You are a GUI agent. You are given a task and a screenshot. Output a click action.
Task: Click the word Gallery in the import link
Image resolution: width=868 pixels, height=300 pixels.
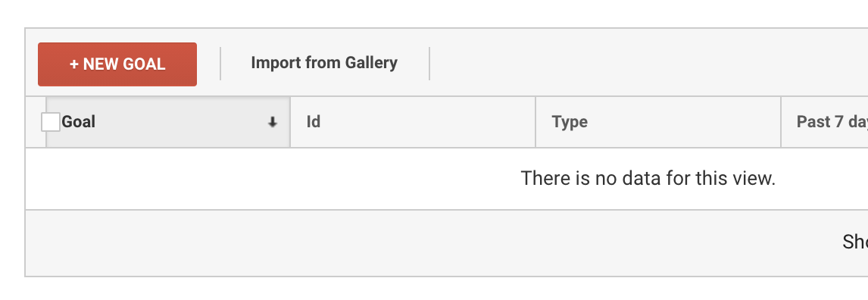pyautogui.click(x=371, y=63)
